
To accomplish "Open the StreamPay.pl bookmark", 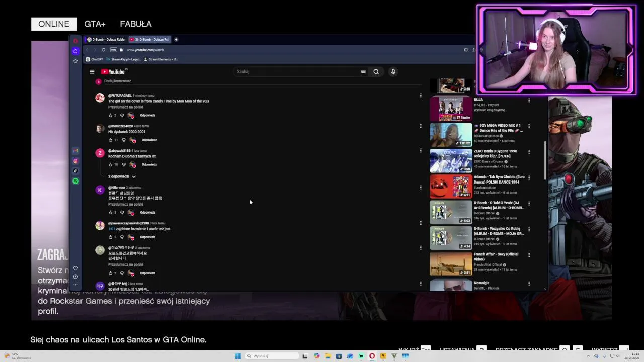I will [123, 59].
